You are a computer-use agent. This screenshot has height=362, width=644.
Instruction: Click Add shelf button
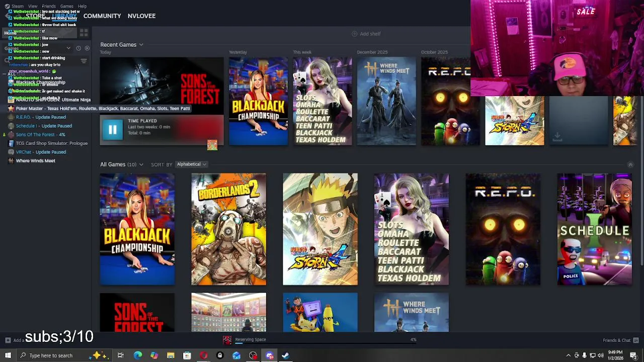[x=366, y=34]
